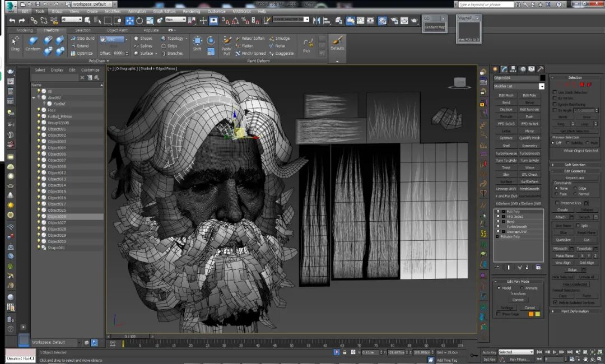Click the QuickSlice button
The image size is (605, 364).
coord(564,240)
